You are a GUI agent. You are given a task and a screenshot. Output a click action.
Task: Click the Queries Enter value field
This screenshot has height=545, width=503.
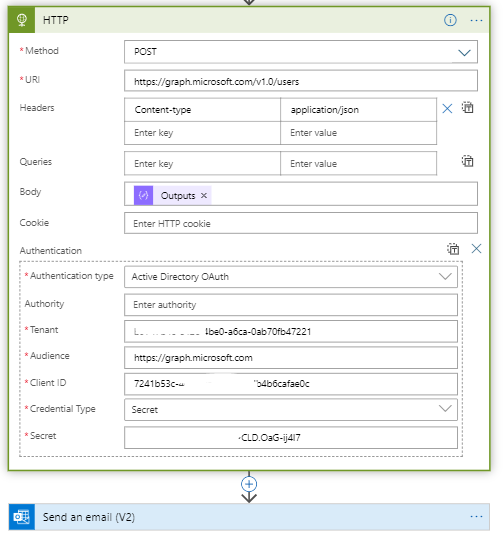coord(358,163)
